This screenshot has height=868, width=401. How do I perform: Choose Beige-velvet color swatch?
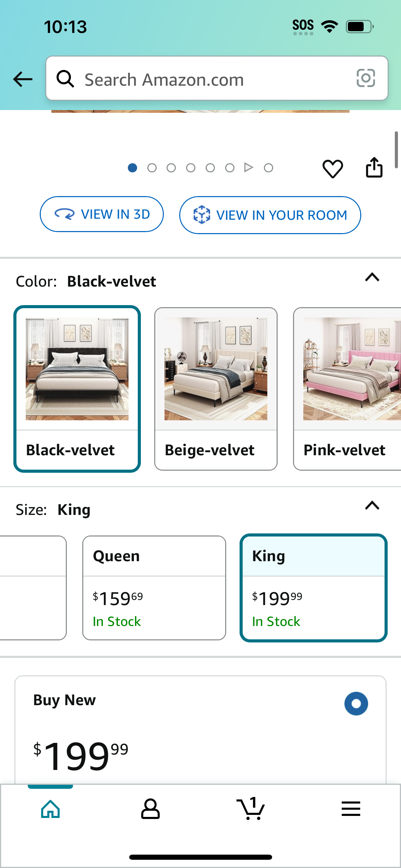click(x=216, y=389)
